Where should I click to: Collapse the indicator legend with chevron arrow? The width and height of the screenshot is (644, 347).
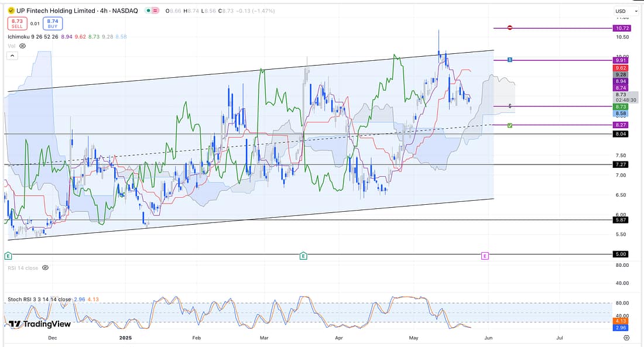(x=11, y=56)
